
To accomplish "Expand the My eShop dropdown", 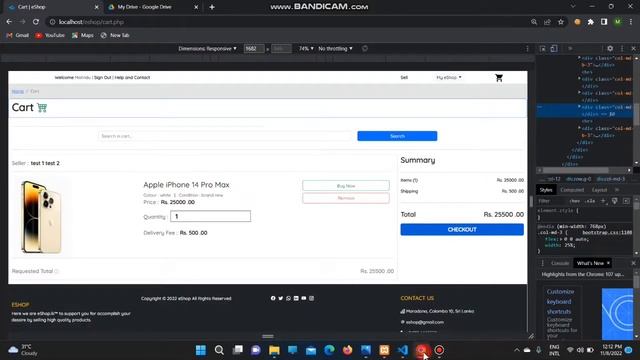I will point(449,78).
